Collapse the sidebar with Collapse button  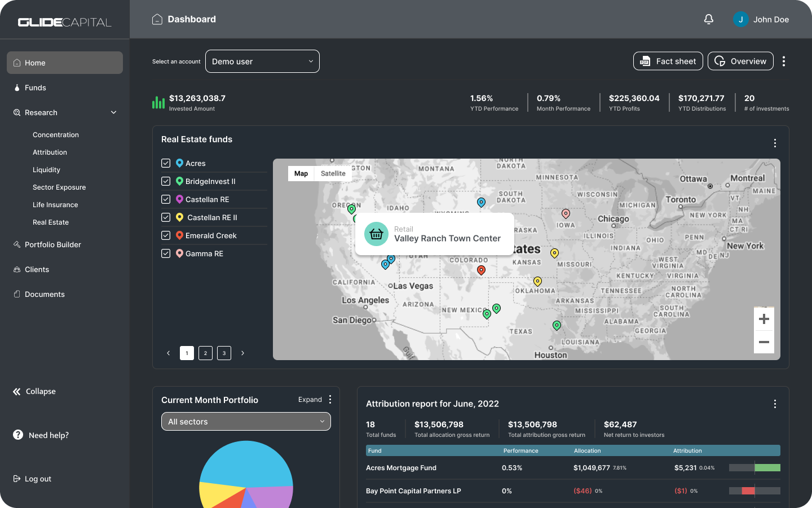click(34, 391)
